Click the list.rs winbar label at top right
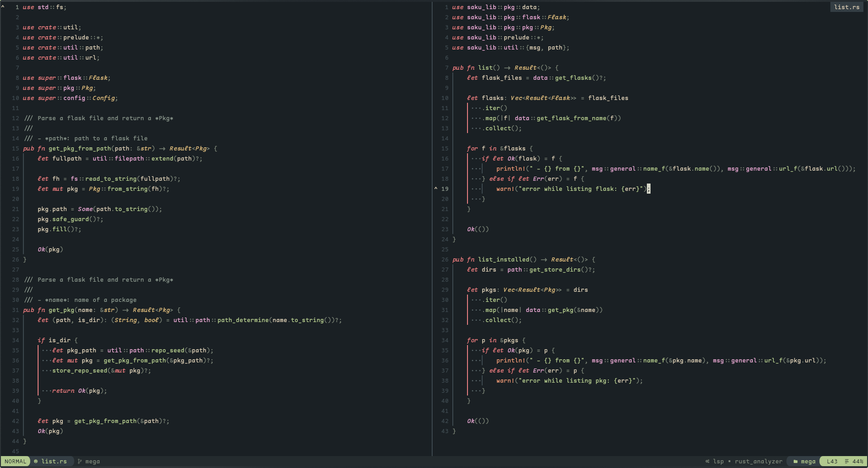Screen dimensions: 868x468 (847, 7)
